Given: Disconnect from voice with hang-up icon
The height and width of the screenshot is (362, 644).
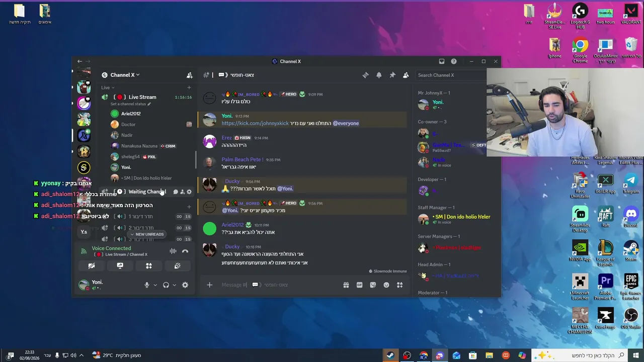Looking at the screenshot, I should coord(185,251).
